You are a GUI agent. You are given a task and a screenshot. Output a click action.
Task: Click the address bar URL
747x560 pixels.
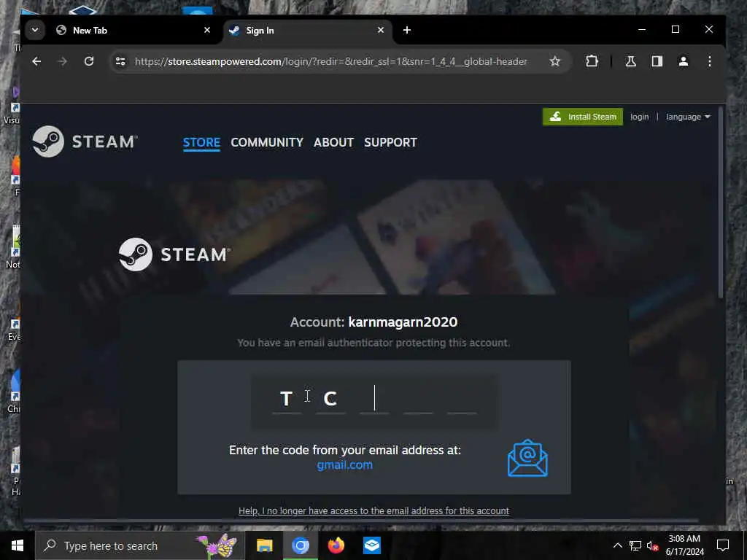tap(331, 61)
